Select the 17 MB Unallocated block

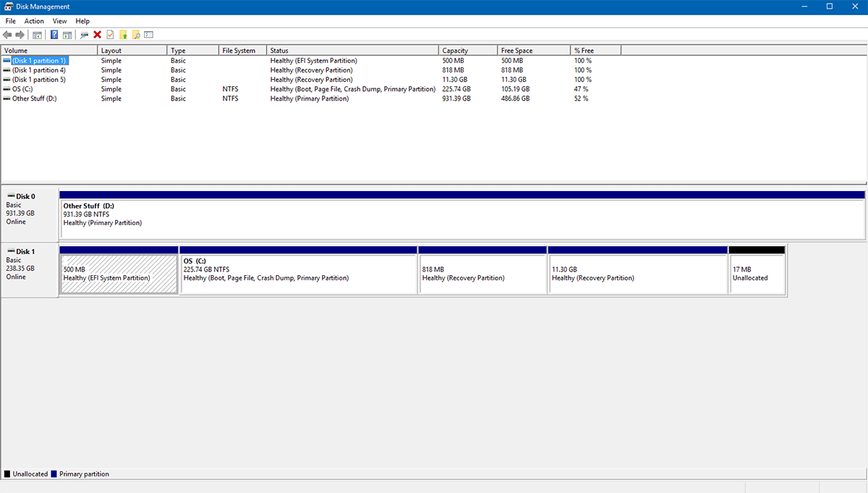[757, 270]
